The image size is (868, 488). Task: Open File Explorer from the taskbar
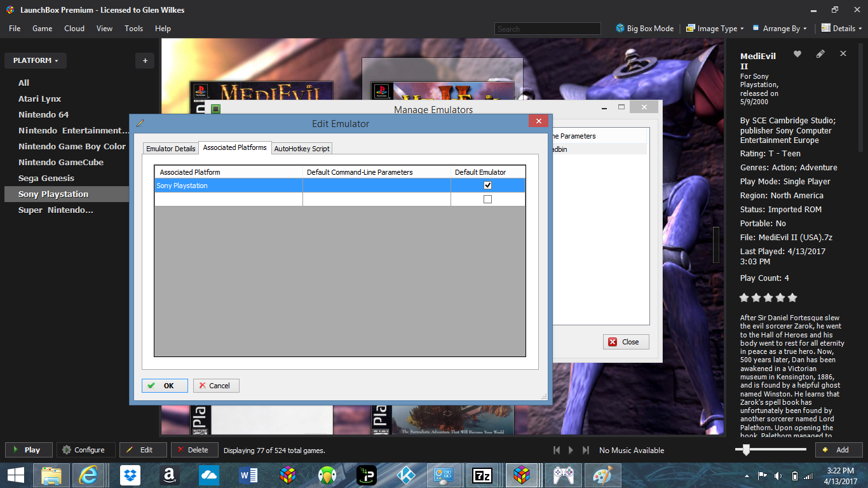(51, 475)
